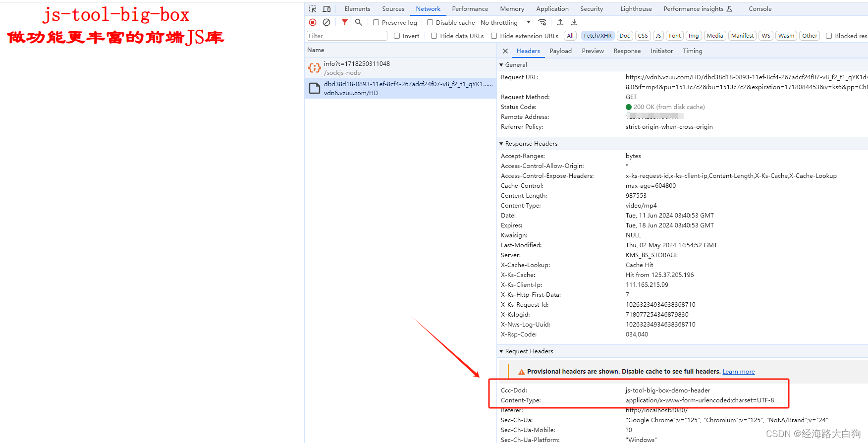Image resolution: width=868 pixels, height=443 pixels.
Task: Click the provisional headers warning icon
Action: click(521, 372)
